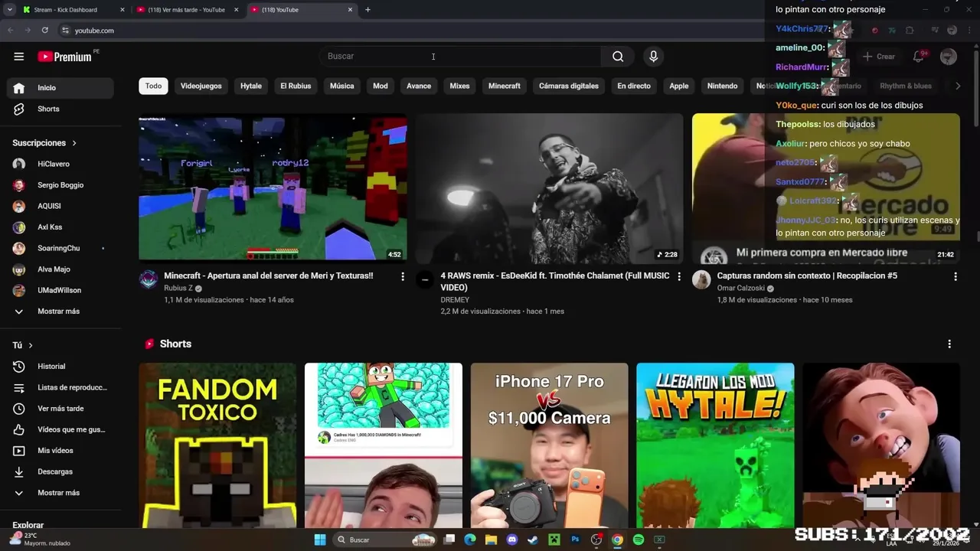Play iPhone 17 Pro vs Camera short
Screen dimensions: 980x551
point(549,445)
